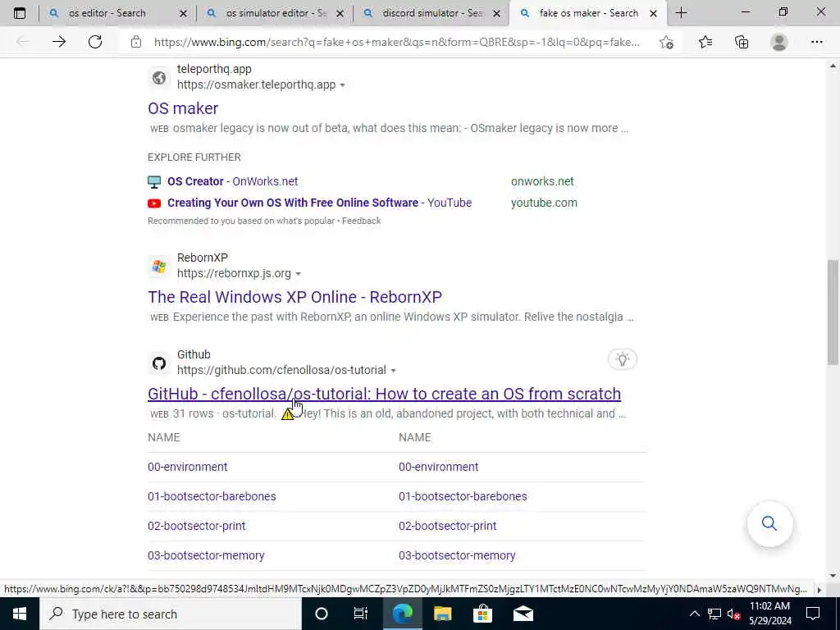Open right column '00-environment' link
This screenshot has width=840, height=630.
point(438,467)
